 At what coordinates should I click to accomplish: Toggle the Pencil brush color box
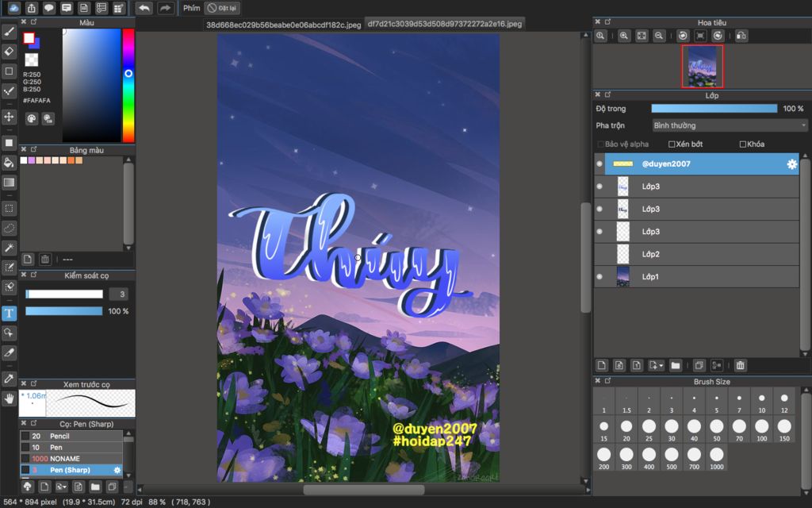pyautogui.click(x=25, y=436)
